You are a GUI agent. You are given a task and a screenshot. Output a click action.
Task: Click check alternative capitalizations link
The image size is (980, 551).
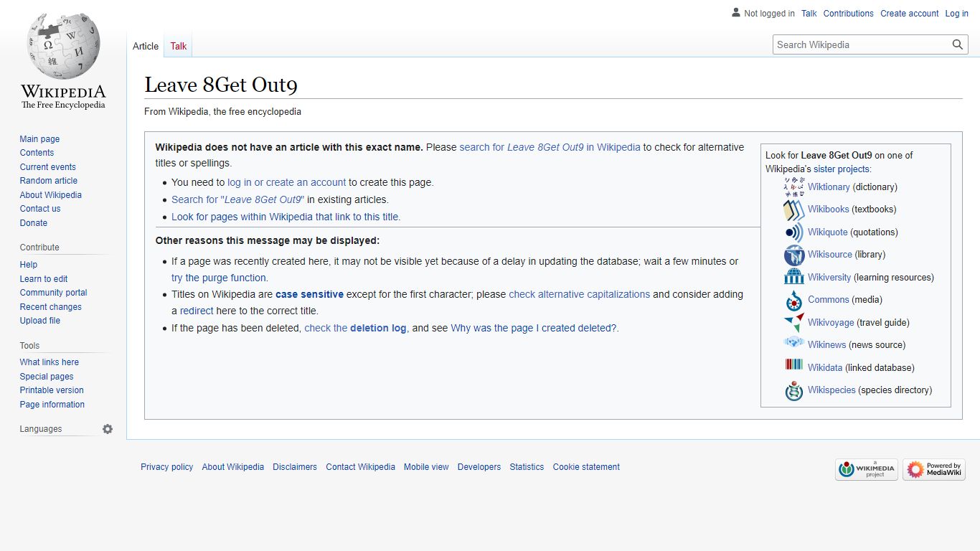click(x=579, y=294)
